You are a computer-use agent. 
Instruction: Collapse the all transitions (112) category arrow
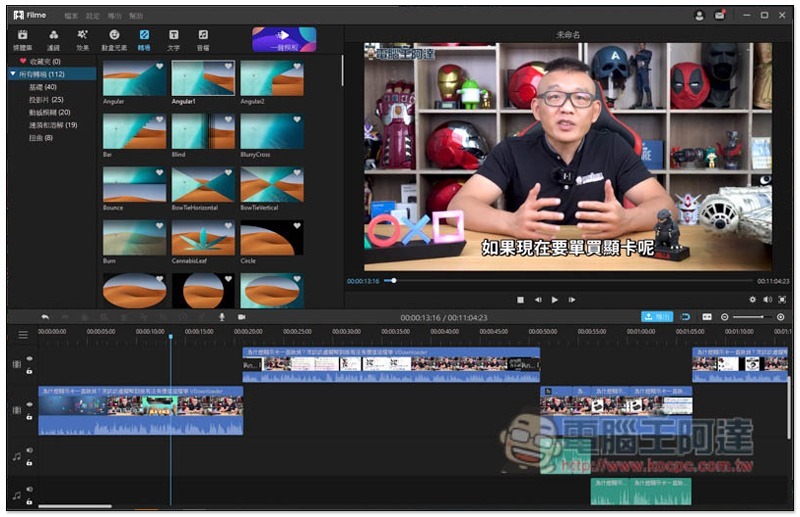(13, 74)
